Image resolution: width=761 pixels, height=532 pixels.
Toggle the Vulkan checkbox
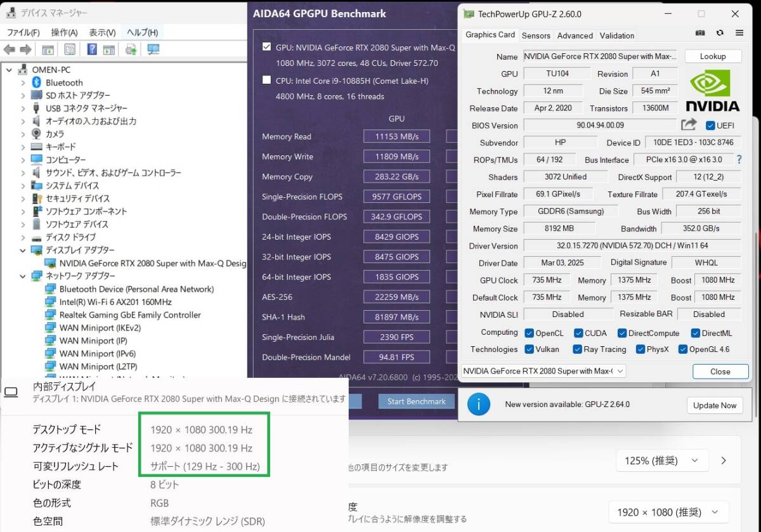[x=530, y=349]
